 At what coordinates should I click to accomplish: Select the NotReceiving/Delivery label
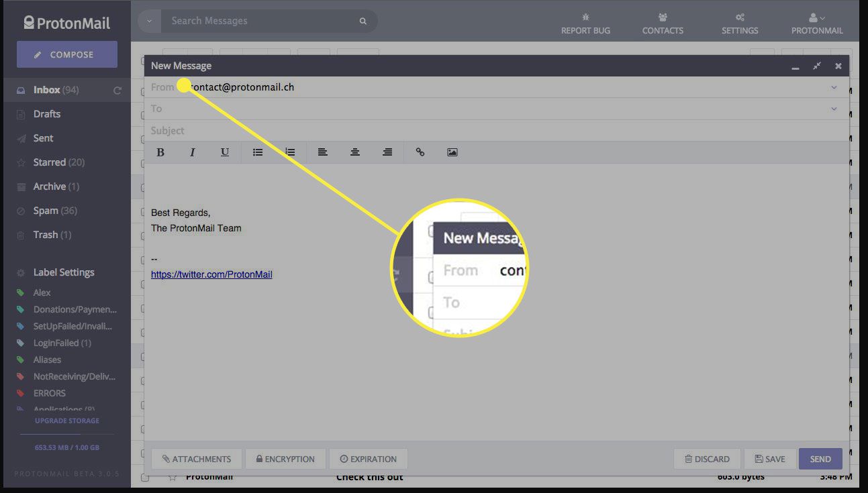75,376
